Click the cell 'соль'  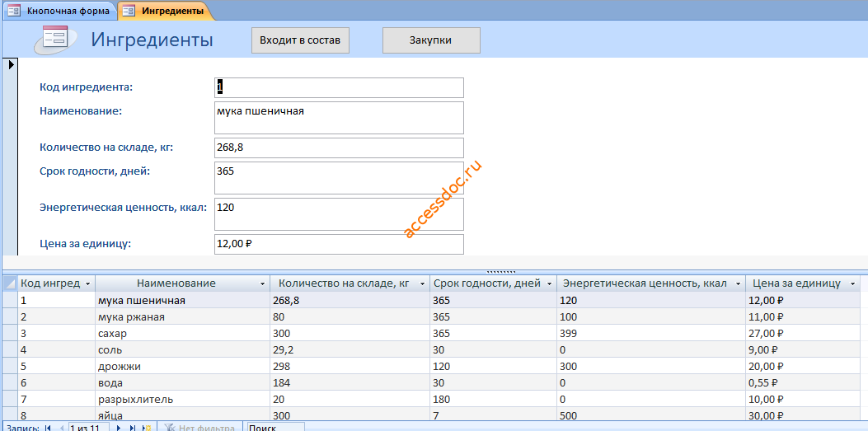click(x=183, y=349)
